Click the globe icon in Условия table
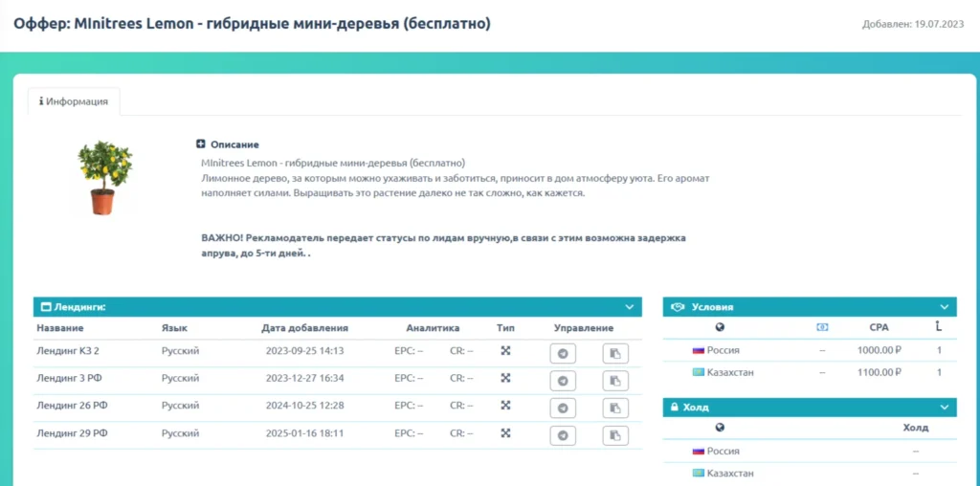The height and width of the screenshot is (486, 980). 720,326
